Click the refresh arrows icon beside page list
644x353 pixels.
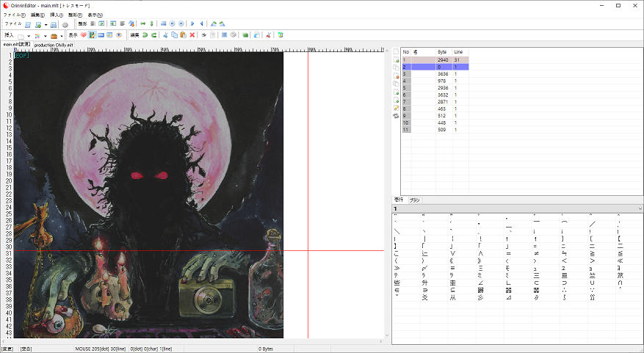click(397, 116)
